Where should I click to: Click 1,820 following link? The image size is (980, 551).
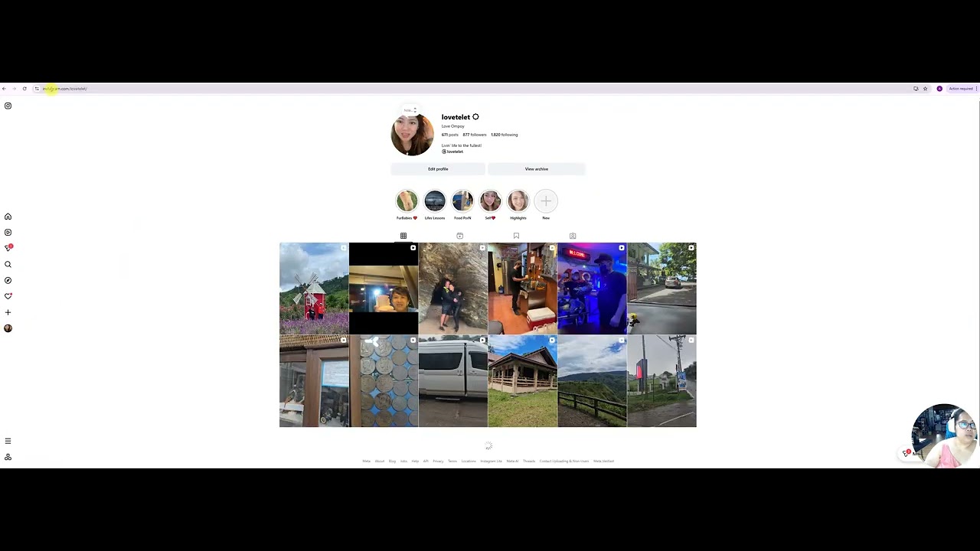505,135
